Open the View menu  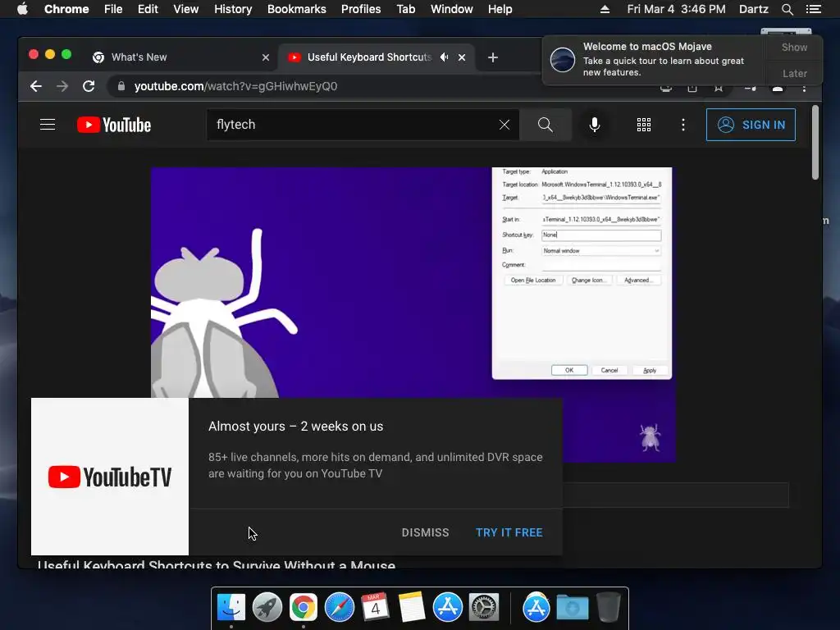click(186, 9)
